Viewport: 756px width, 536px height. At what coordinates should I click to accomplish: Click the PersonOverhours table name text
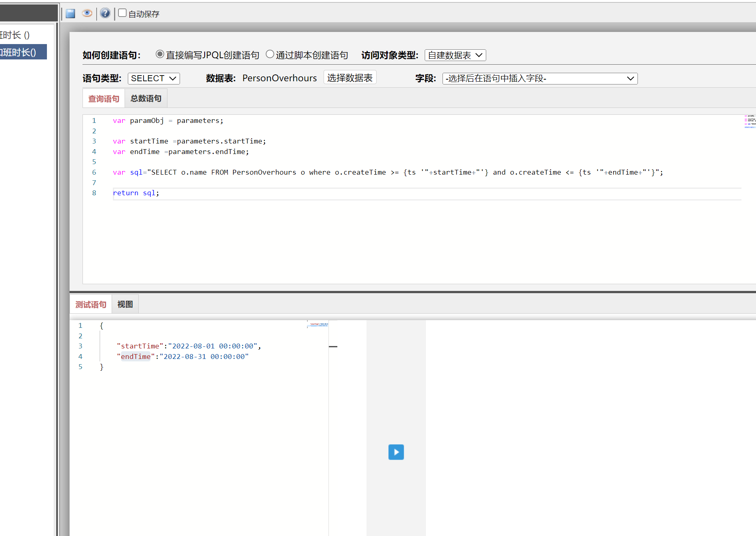point(280,78)
